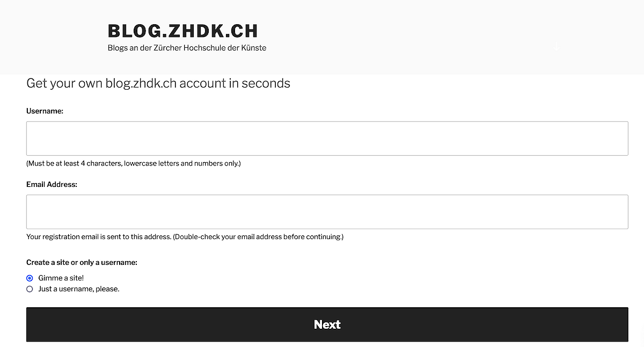Choose the "Just a username, please." radio button

coord(30,289)
